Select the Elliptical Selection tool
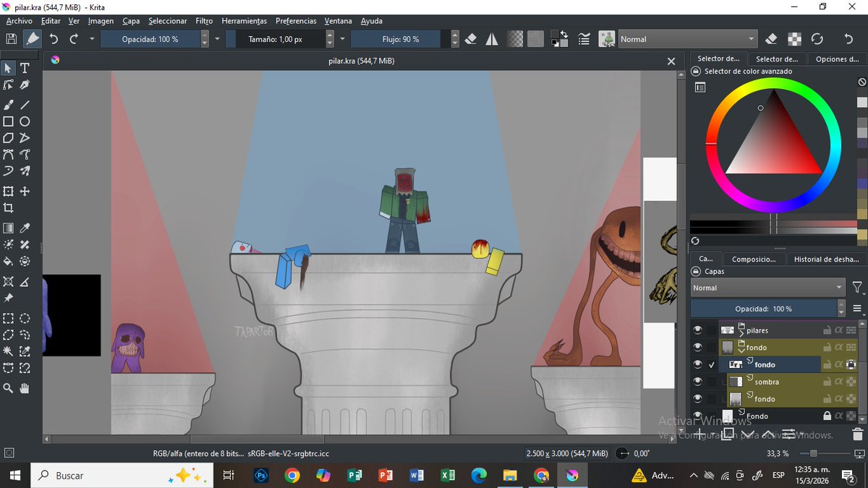 pos(25,318)
